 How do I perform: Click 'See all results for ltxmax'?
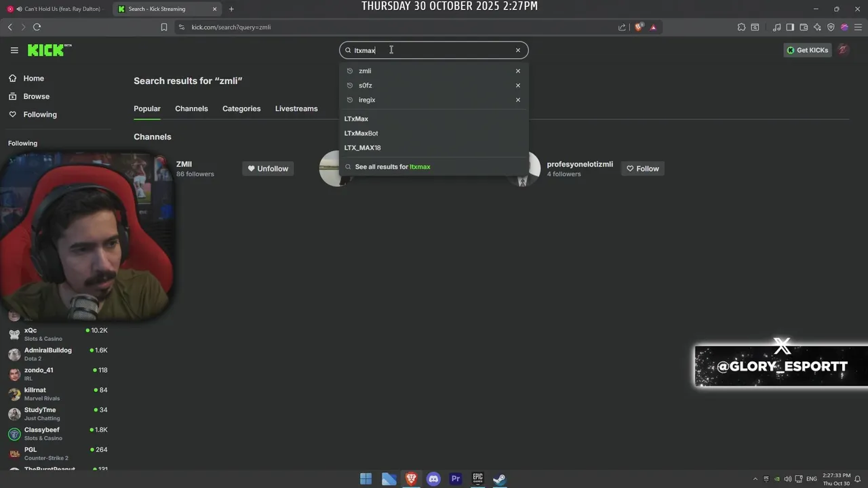click(x=393, y=167)
